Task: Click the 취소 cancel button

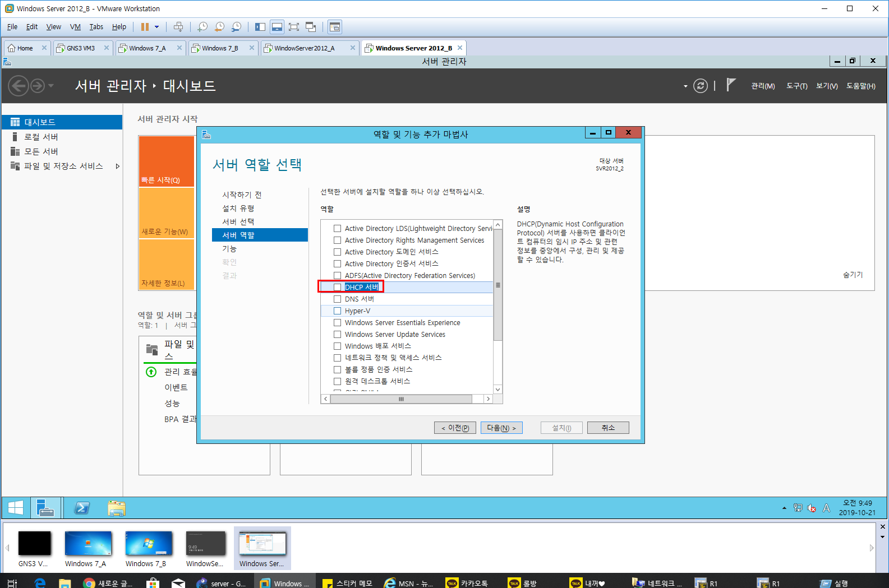Action: (608, 428)
